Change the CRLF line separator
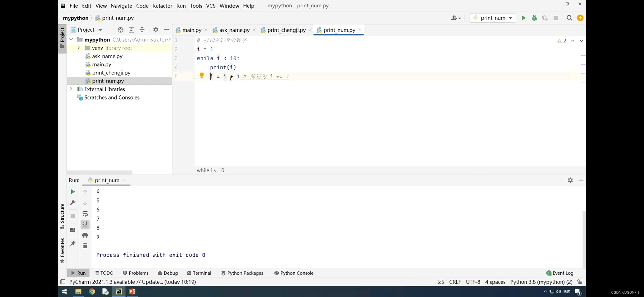Viewport: 644px width, 297px height. 455,282
